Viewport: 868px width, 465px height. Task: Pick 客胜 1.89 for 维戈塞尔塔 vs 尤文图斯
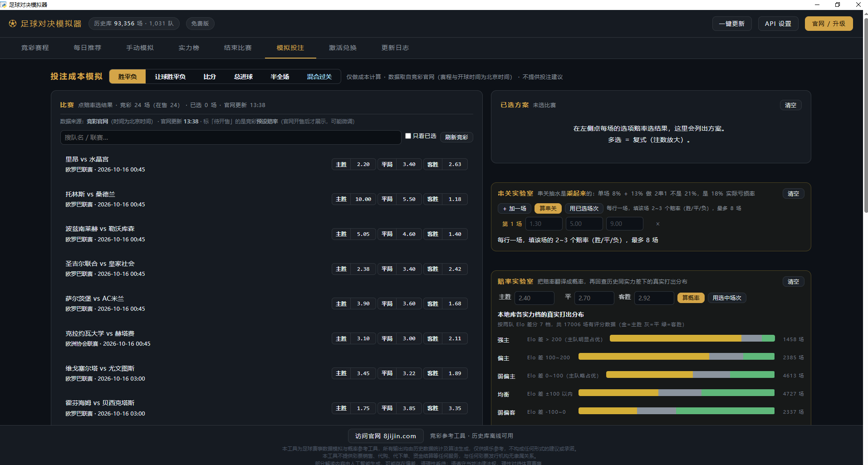(x=445, y=373)
